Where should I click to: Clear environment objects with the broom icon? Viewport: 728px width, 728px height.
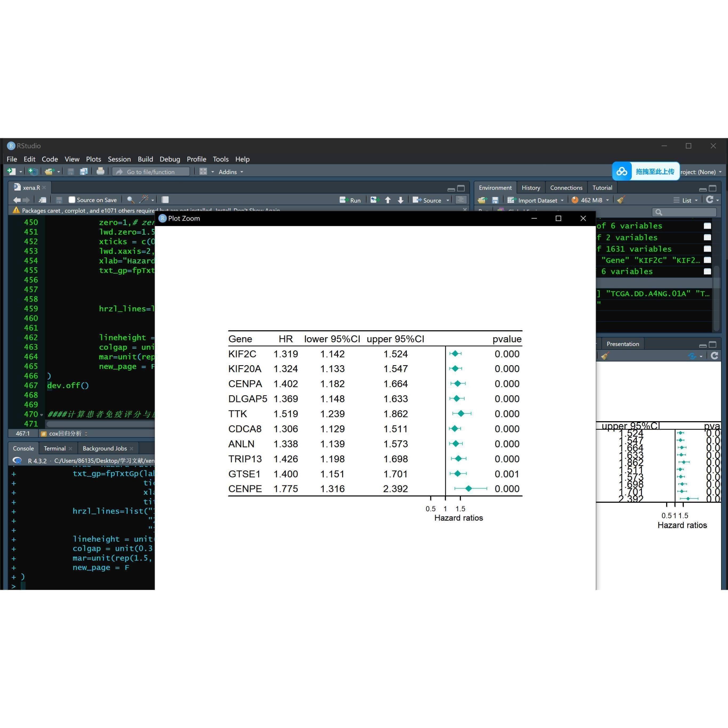pos(621,200)
